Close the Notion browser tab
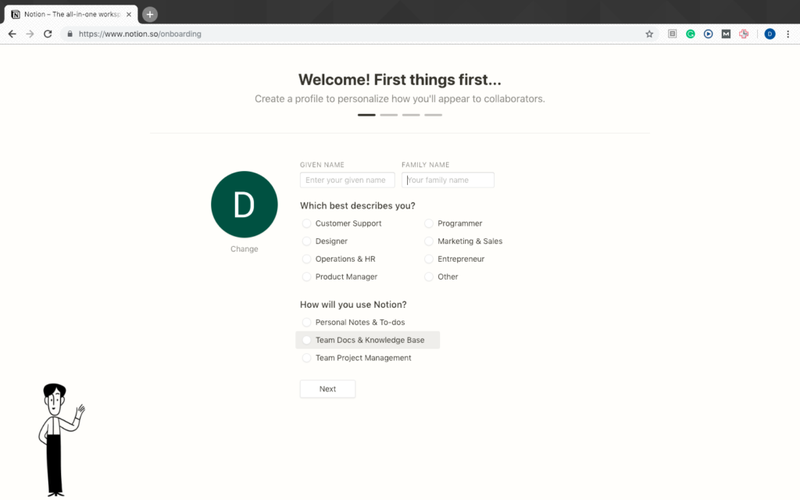Viewport: 800px width, 500px height. click(x=129, y=14)
